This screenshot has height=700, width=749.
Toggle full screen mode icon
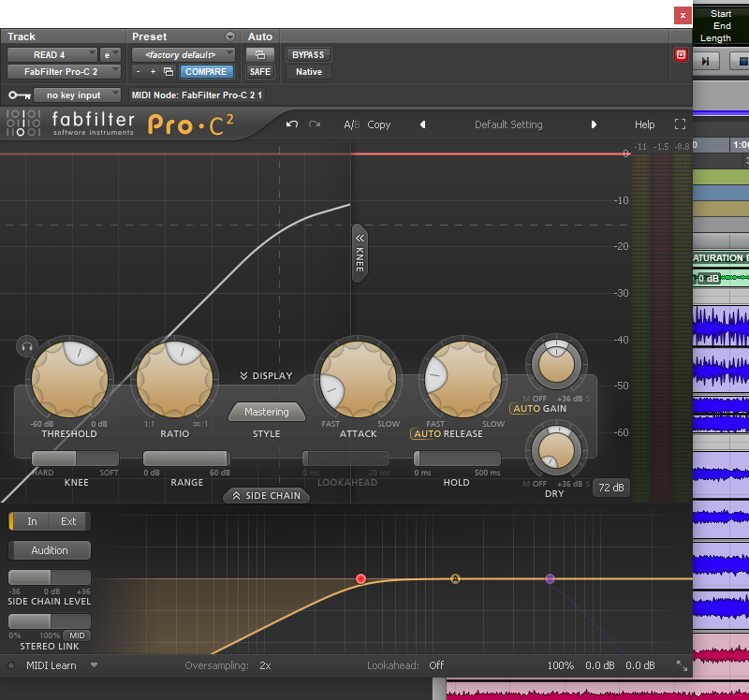[x=680, y=124]
